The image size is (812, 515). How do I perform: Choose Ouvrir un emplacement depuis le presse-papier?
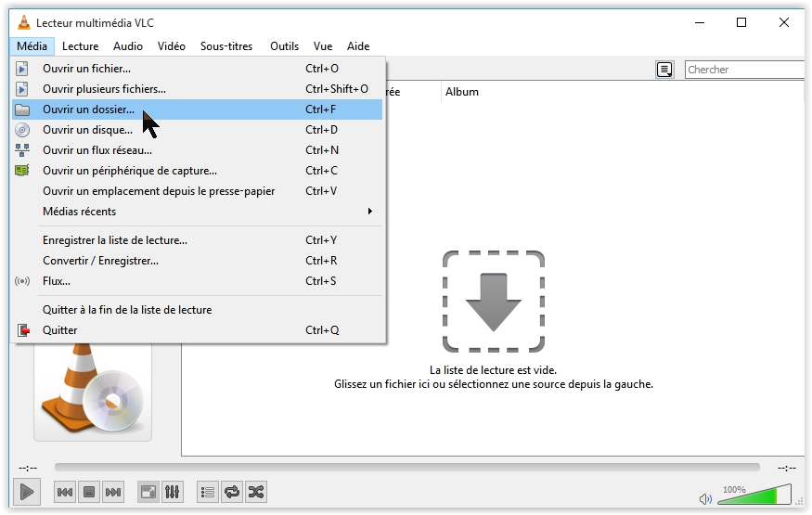pyautogui.click(x=198, y=191)
